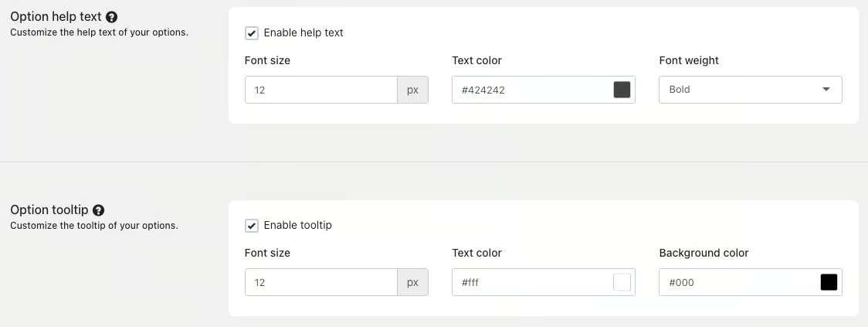The height and width of the screenshot is (327, 868).
Task: Click the help icon beside Option tooltip
Action: click(98, 210)
